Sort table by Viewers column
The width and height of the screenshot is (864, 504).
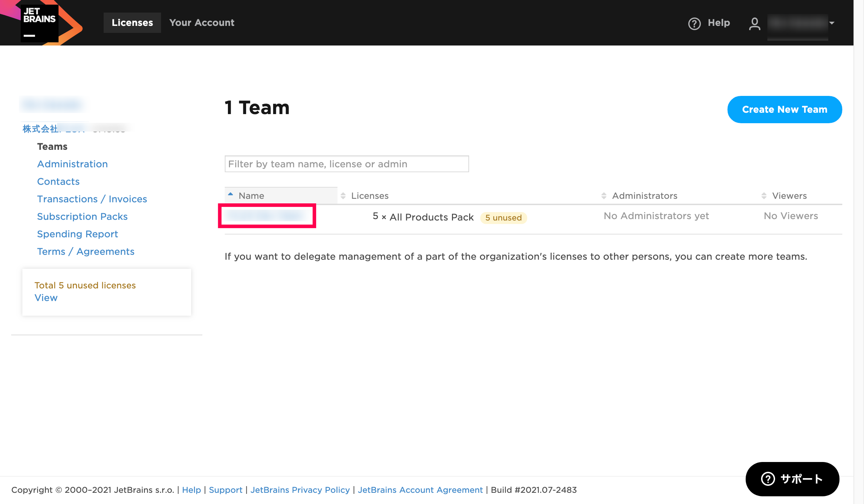[789, 196]
